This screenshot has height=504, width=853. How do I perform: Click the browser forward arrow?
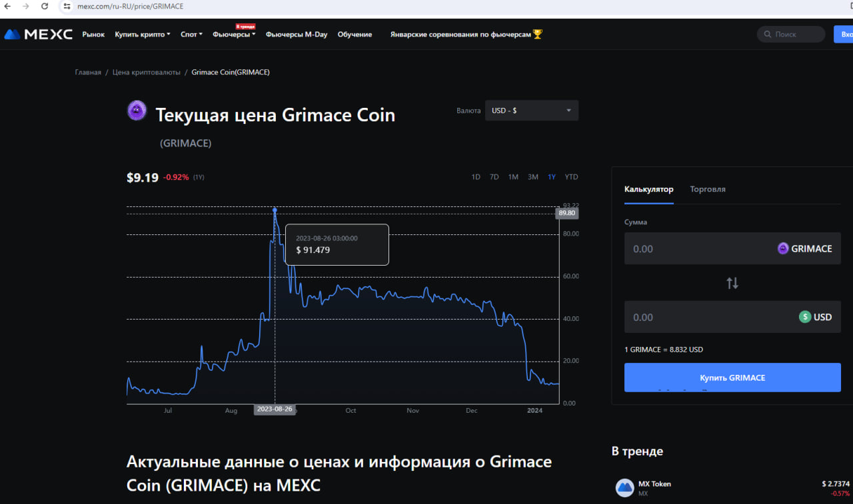(25, 6)
